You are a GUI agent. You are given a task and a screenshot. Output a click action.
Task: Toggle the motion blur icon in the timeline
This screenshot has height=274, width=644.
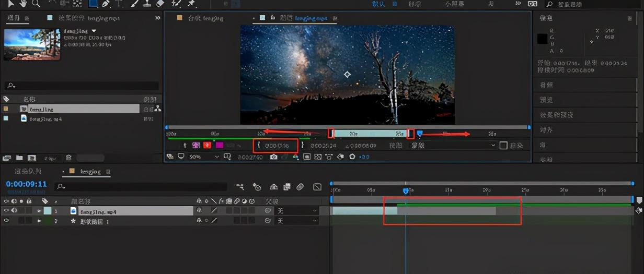[300, 186]
